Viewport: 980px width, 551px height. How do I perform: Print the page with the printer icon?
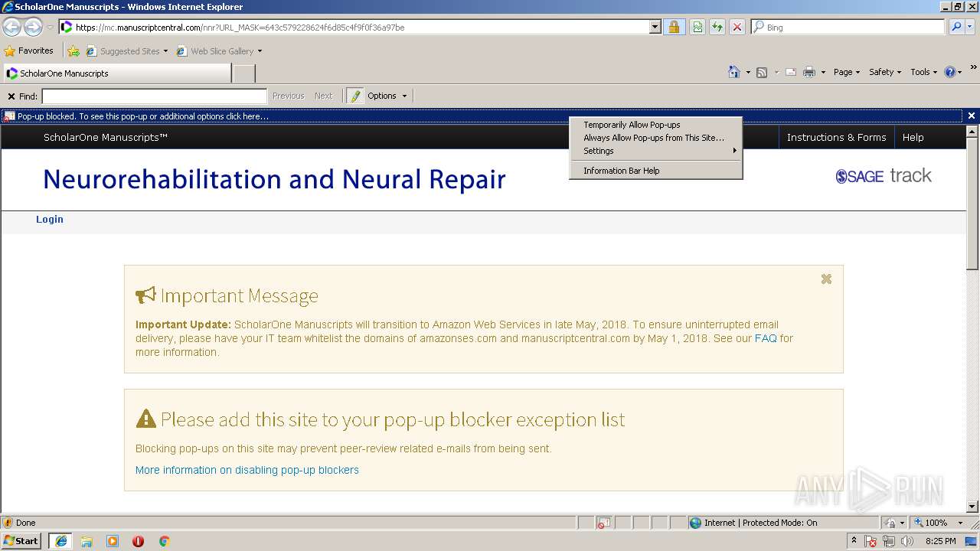809,72
